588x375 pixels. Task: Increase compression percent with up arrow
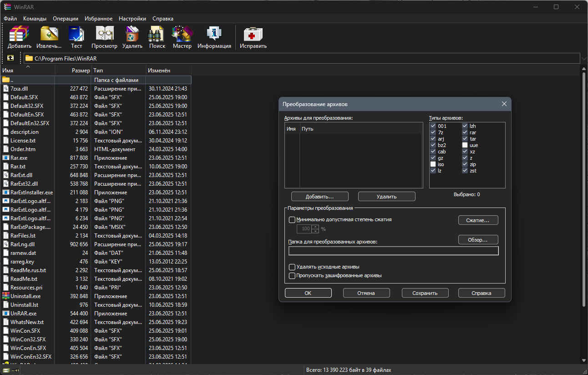pyautogui.click(x=315, y=227)
